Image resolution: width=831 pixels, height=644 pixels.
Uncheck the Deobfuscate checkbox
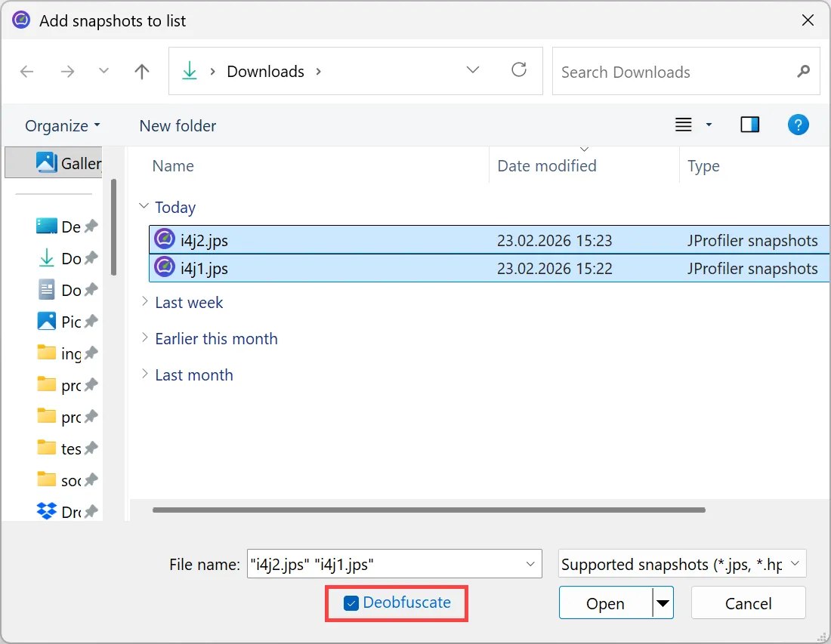click(x=350, y=603)
